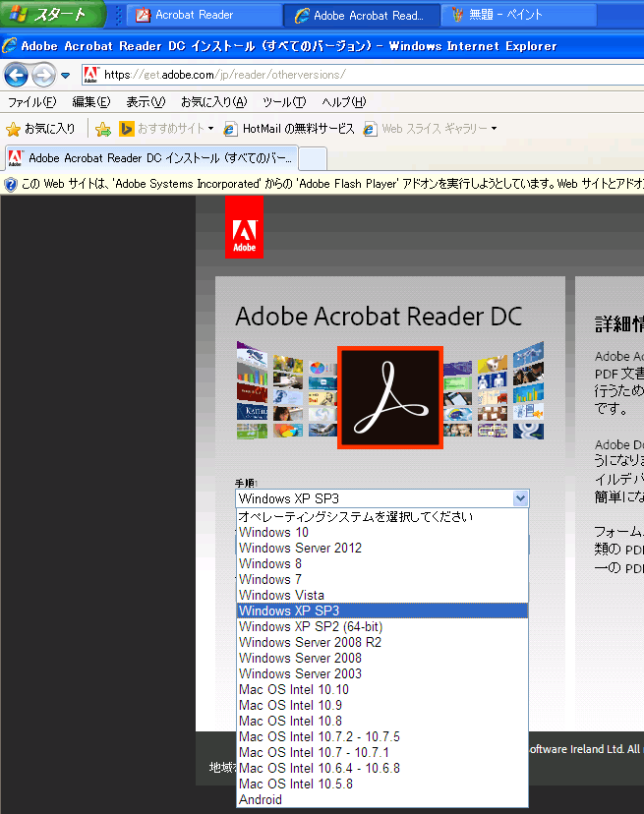Viewport: 644px width, 814px height.
Task: Click the Flash Player add-on information bar
Action: click(322, 184)
